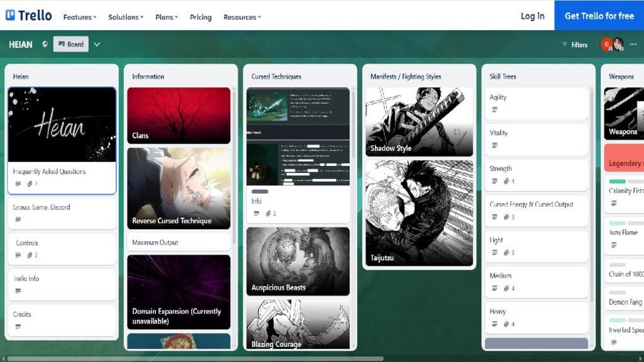The image size is (644, 362).
Task: Open the Trello Info card
Action: click(62, 285)
